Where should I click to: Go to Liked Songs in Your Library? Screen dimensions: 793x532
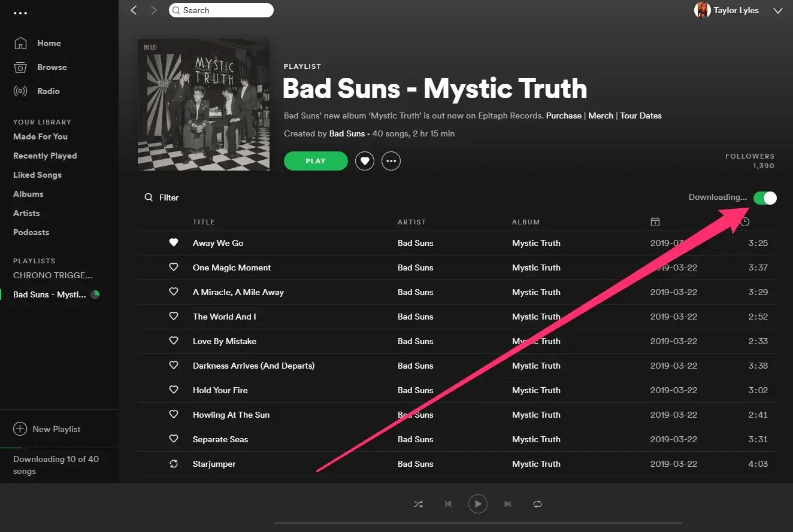tap(37, 175)
